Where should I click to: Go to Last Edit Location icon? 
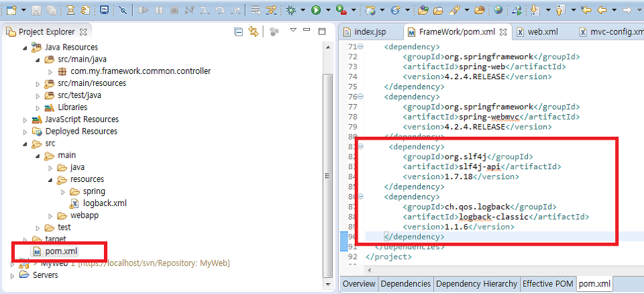[x=586, y=10]
